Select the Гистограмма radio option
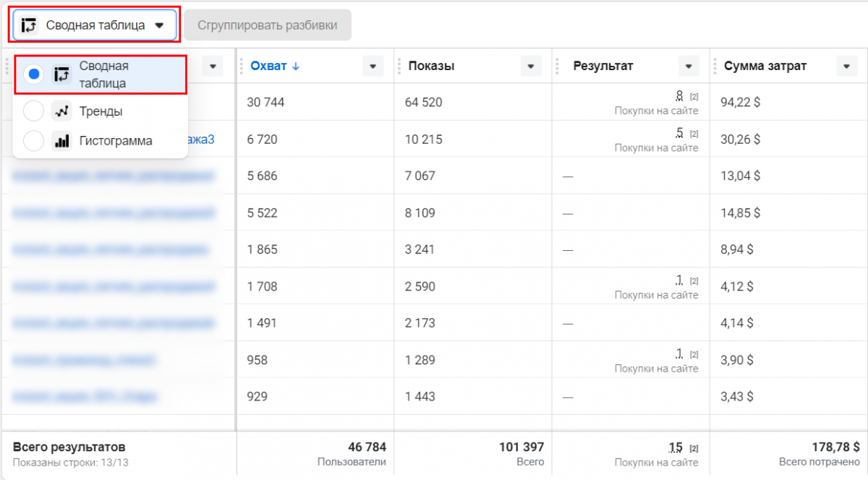 coord(33,140)
